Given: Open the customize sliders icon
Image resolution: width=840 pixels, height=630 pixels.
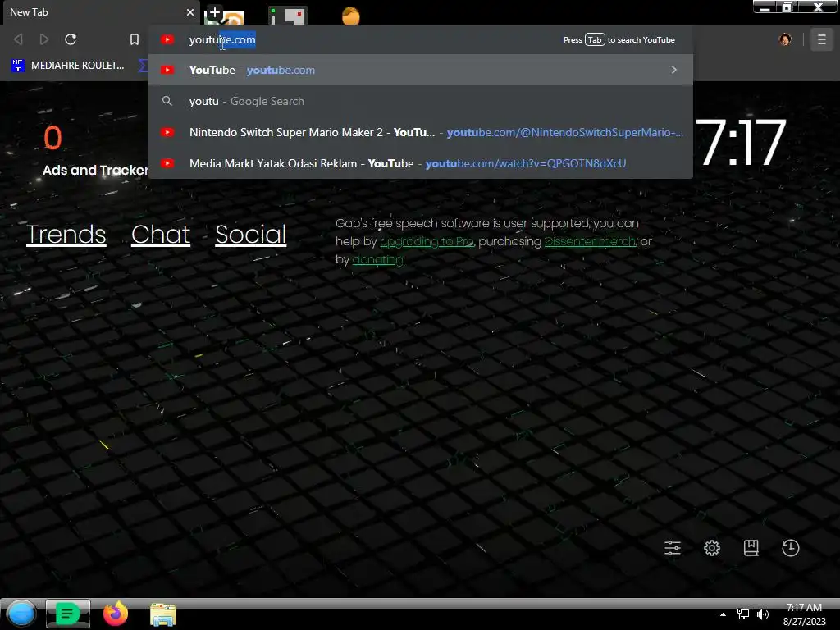Looking at the screenshot, I should coord(673,548).
